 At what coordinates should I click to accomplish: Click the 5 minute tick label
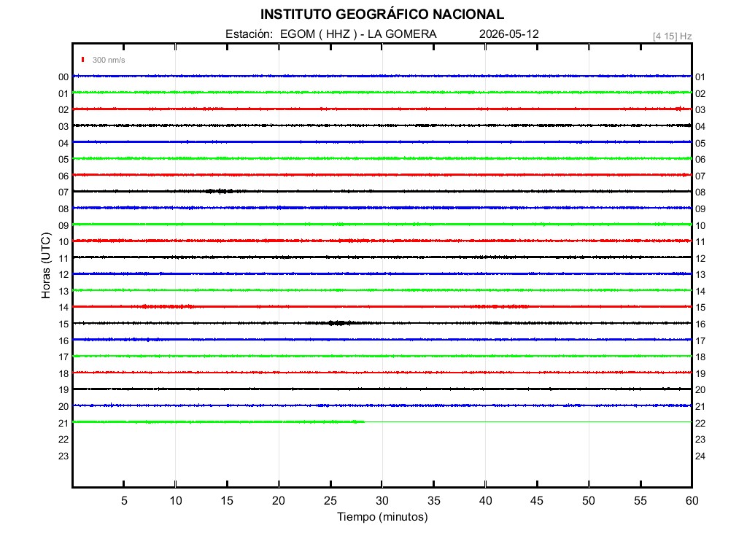coord(124,500)
